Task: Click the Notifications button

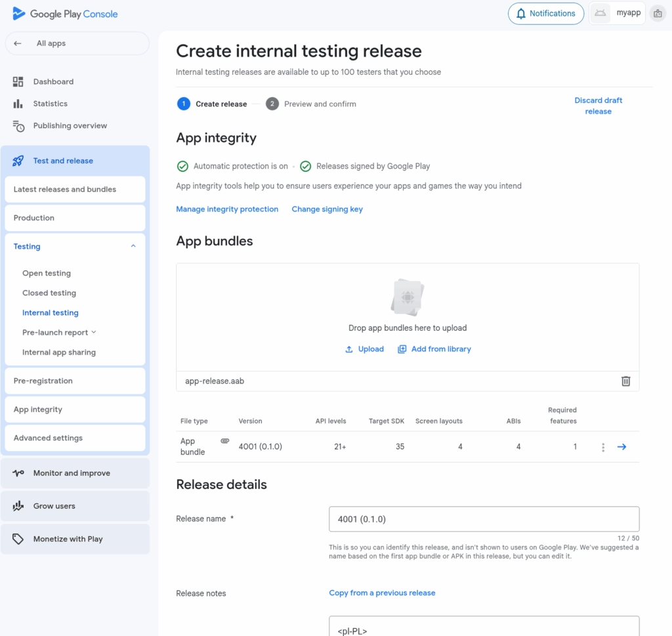Action: [545, 13]
